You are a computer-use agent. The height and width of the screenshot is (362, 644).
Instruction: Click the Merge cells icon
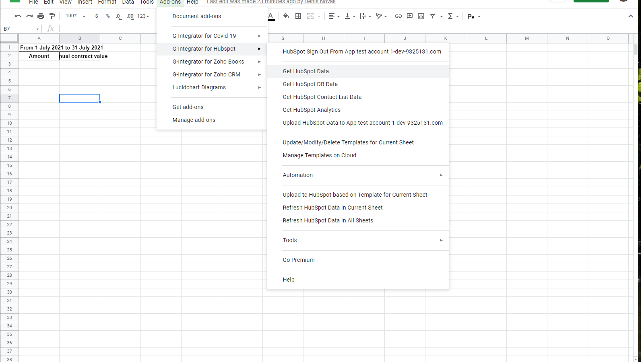pos(310,16)
